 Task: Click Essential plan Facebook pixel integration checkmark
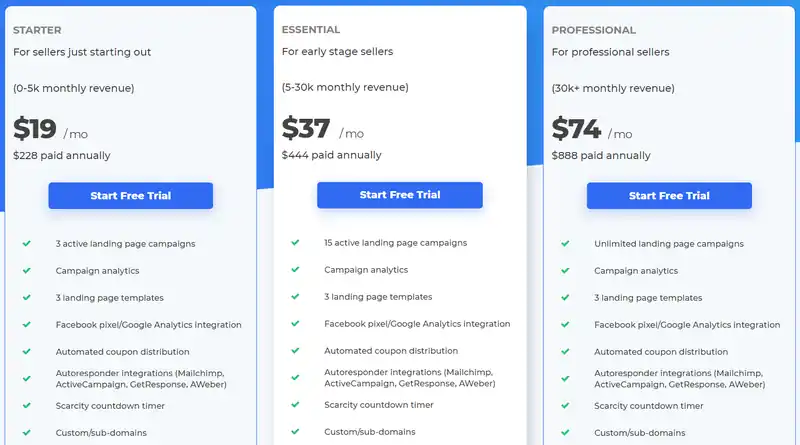click(295, 323)
